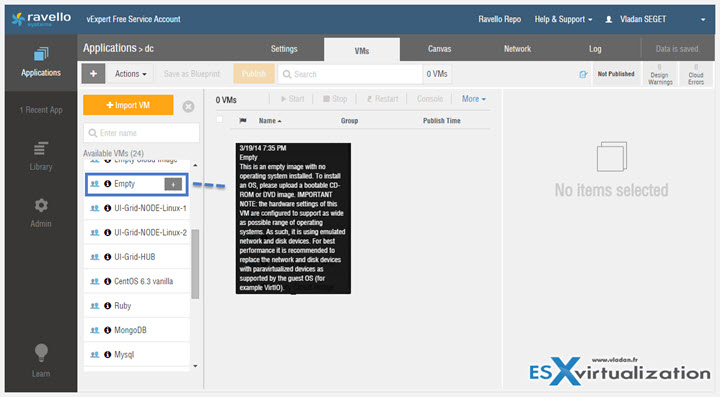The image size is (720, 397).
Task: Switch to the VMs tab
Action: pos(362,50)
